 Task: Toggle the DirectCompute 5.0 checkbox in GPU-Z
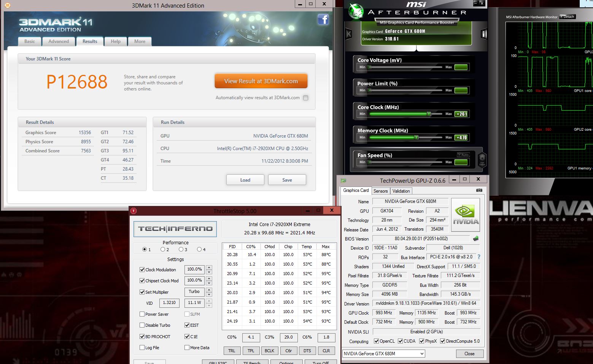click(x=442, y=341)
